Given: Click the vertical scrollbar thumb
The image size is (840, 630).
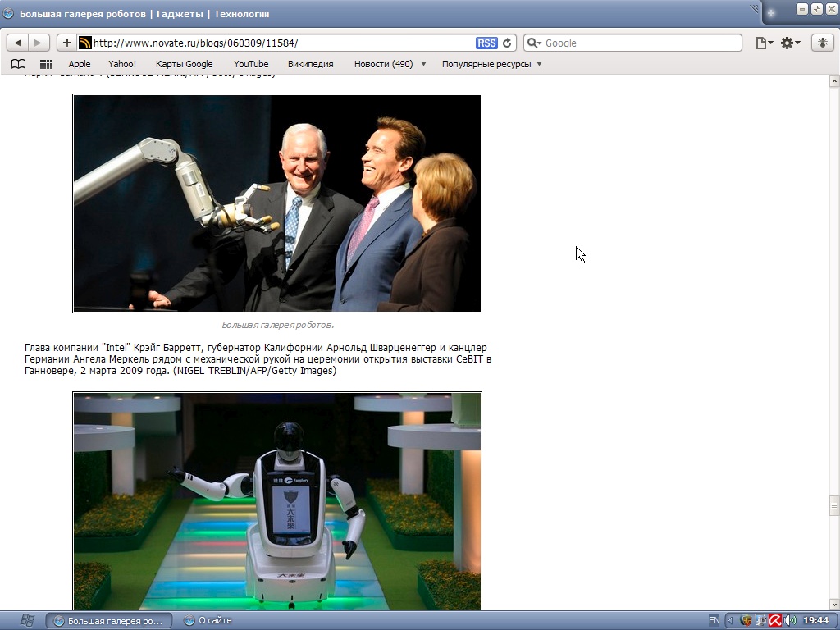Looking at the screenshot, I should click(x=834, y=506).
